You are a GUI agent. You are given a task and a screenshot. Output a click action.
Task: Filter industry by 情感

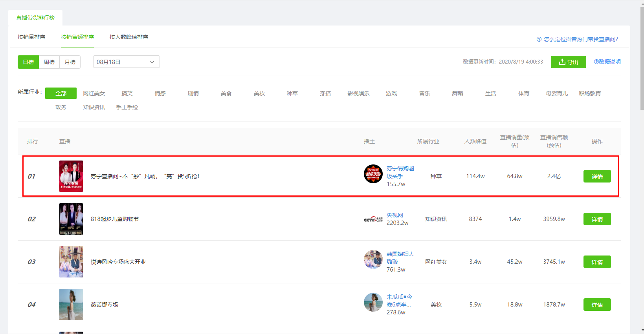[x=160, y=93]
